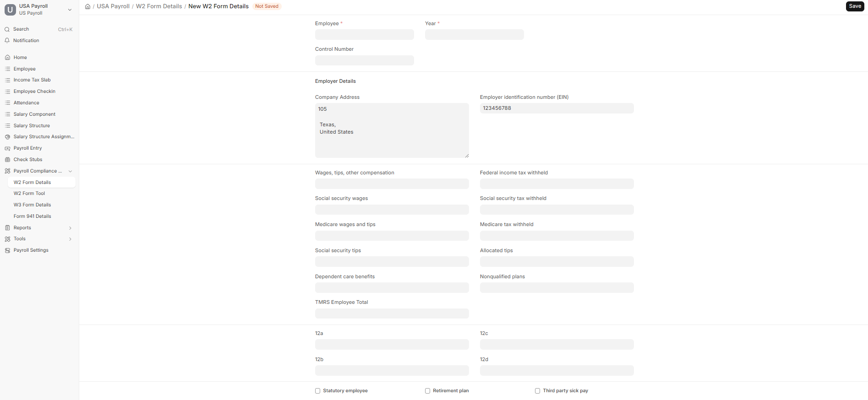Click the Dependent care benefits field
This screenshot has height=400, width=868.
(392, 288)
